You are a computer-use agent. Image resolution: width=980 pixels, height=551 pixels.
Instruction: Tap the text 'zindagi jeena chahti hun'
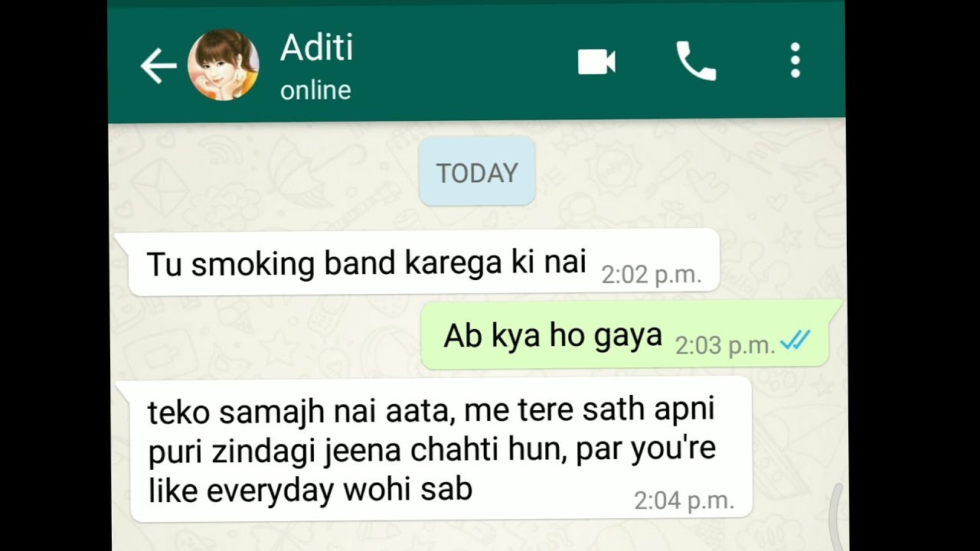(350, 451)
